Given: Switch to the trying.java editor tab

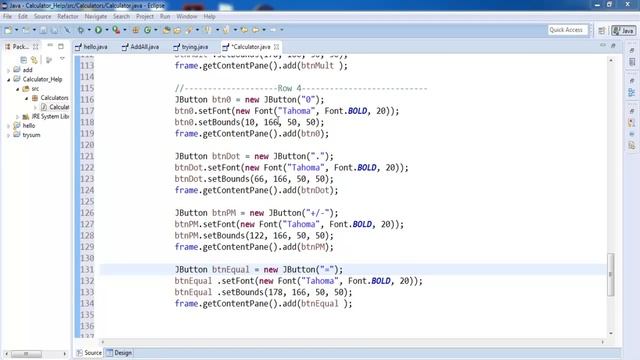Looking at the screenshot, I should tap(191, 47).
